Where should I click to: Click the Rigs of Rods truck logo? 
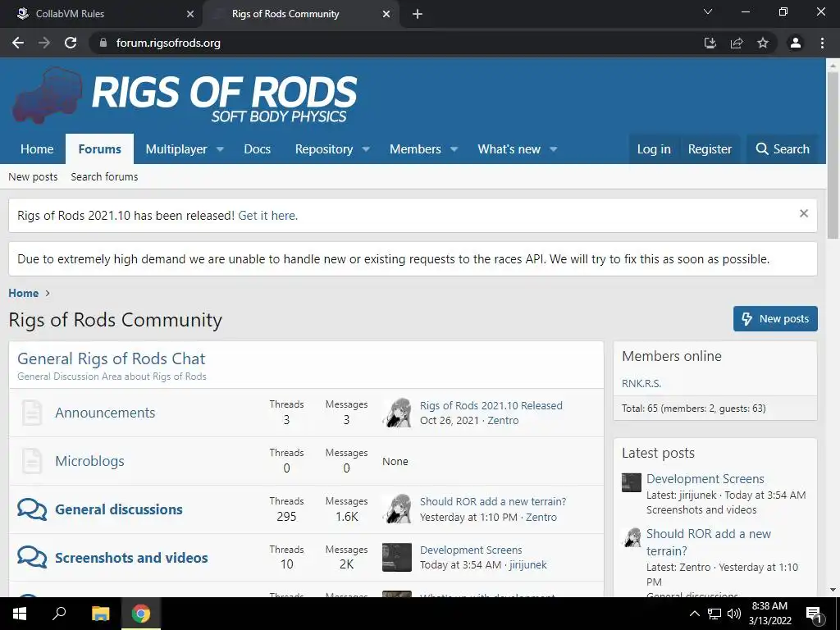point(47,95)
